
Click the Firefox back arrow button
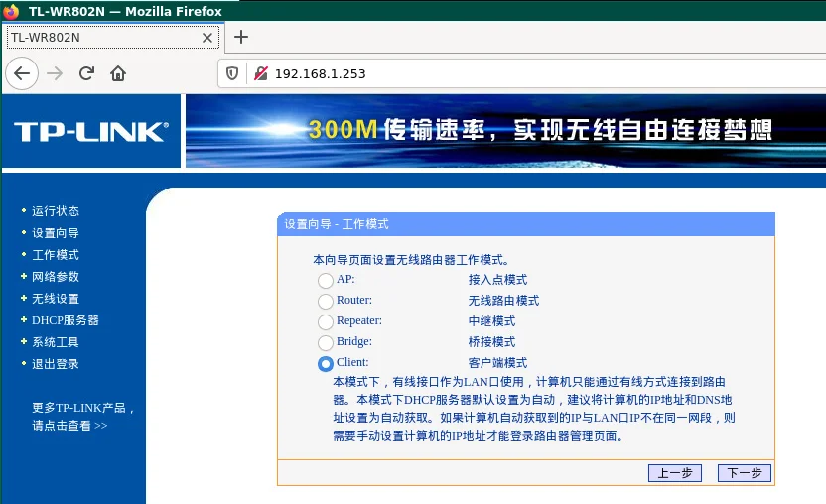pyautogui.click(x=22, y=73)
